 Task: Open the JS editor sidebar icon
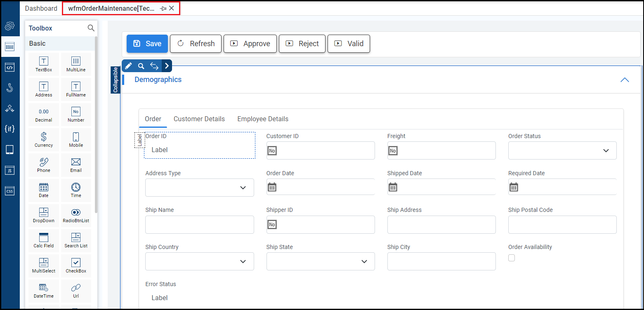[9, 170]
